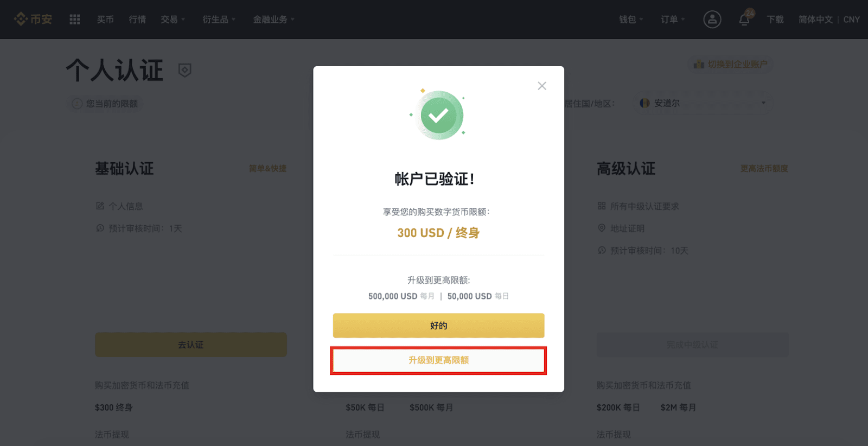Confirm with the 好的 button
This screenshot has width=868, height=446.
[438, 326]
